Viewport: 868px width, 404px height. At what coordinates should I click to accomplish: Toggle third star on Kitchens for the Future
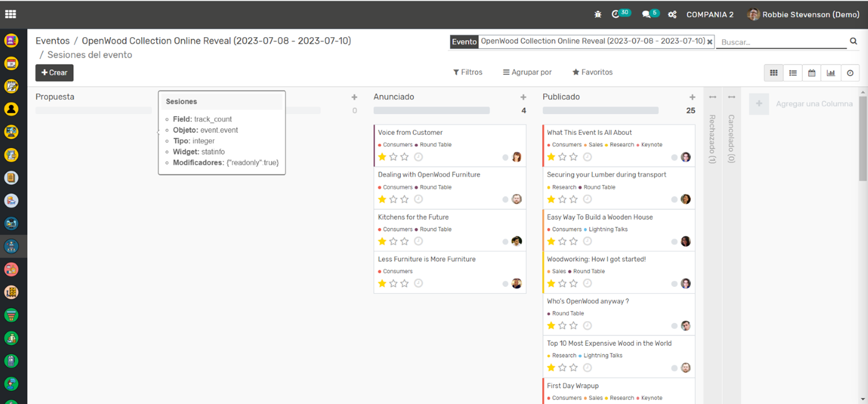[x=405, y=241]
